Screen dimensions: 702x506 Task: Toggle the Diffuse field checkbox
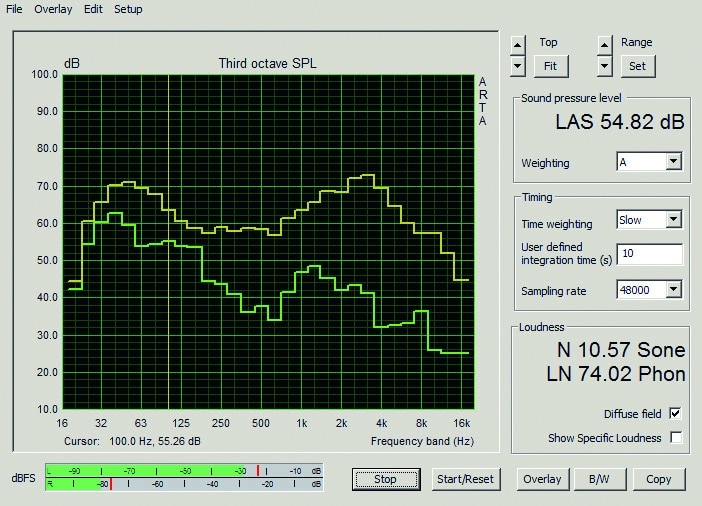676,414
